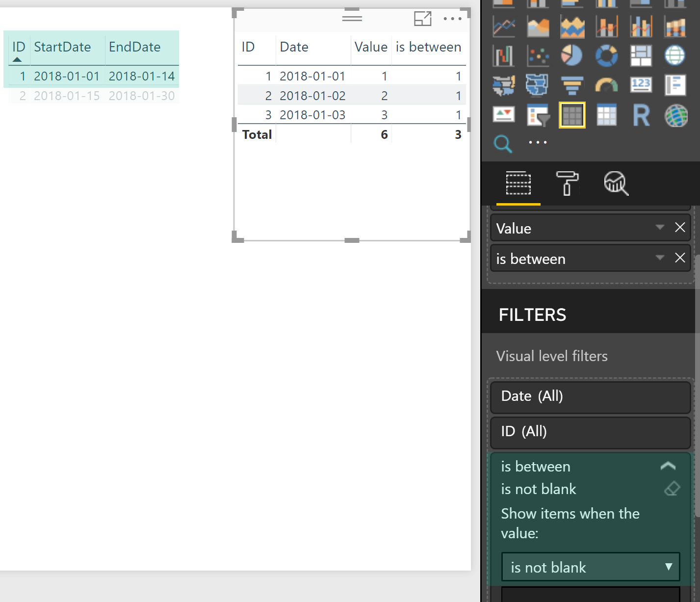Choose the scatter chart visualization
700x602 pixels.
pyautogui.click(x=538, y=56)
